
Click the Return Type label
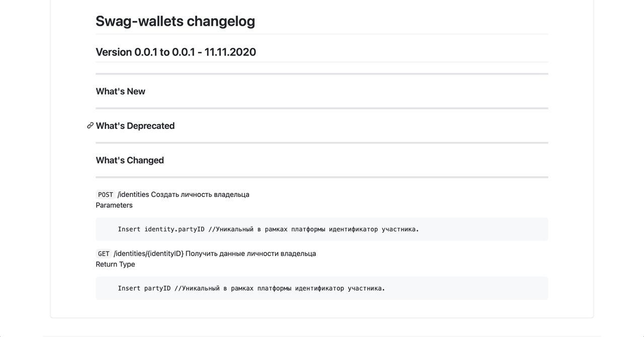(115, 264)
